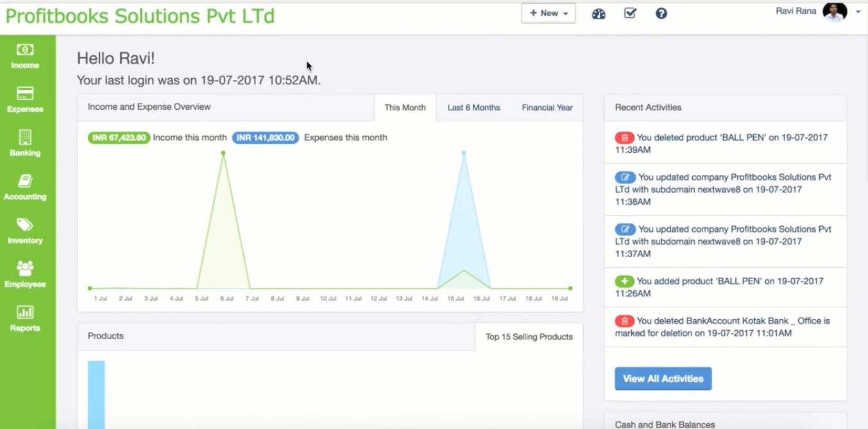Click the INR 141,830.00 expenses badge

click(x=265, y=137)
